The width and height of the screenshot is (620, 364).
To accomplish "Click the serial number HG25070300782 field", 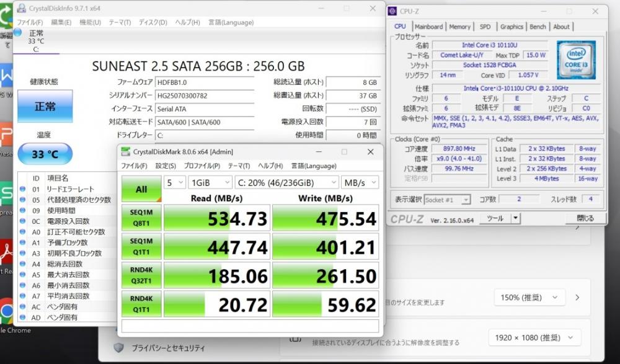I will click(205, 95).
